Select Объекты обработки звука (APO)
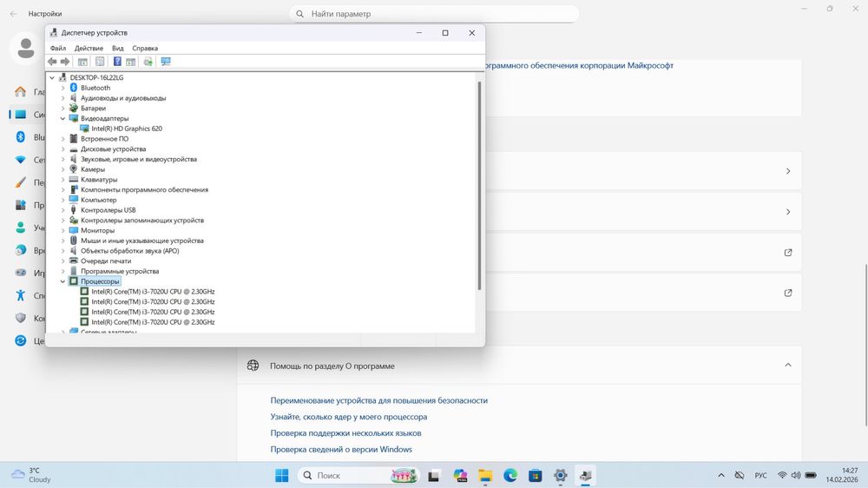The height and width of the screenshot is (488, 868). click(130, 251)
